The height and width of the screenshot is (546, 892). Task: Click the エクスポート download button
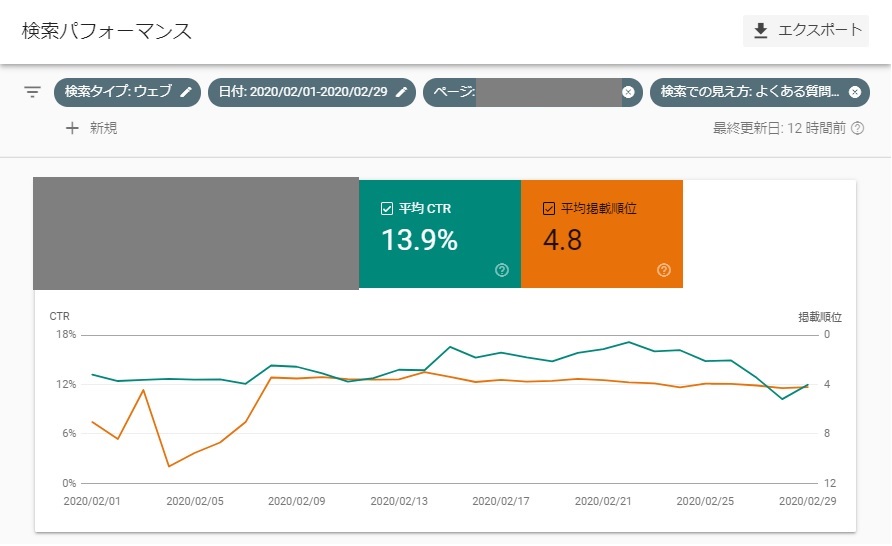tap(806, 30)
